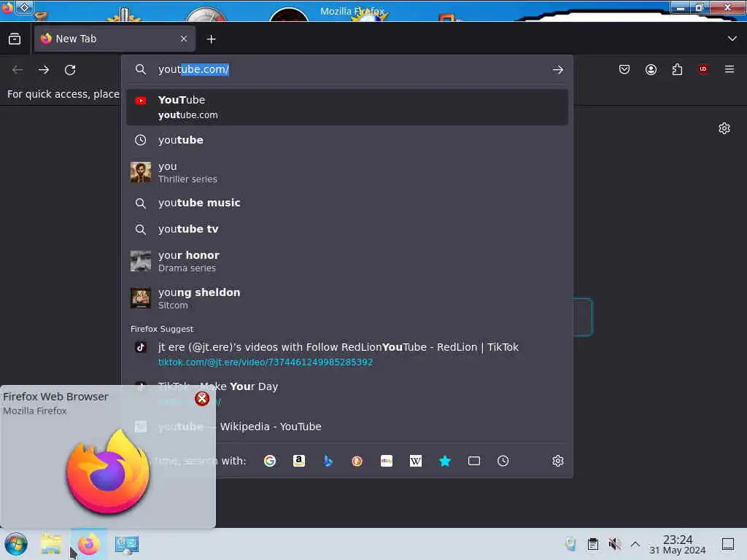This screenshot has width=747, height=560.
Task: Search with Wikipedia one-off engine
Action: pos(415,461)
